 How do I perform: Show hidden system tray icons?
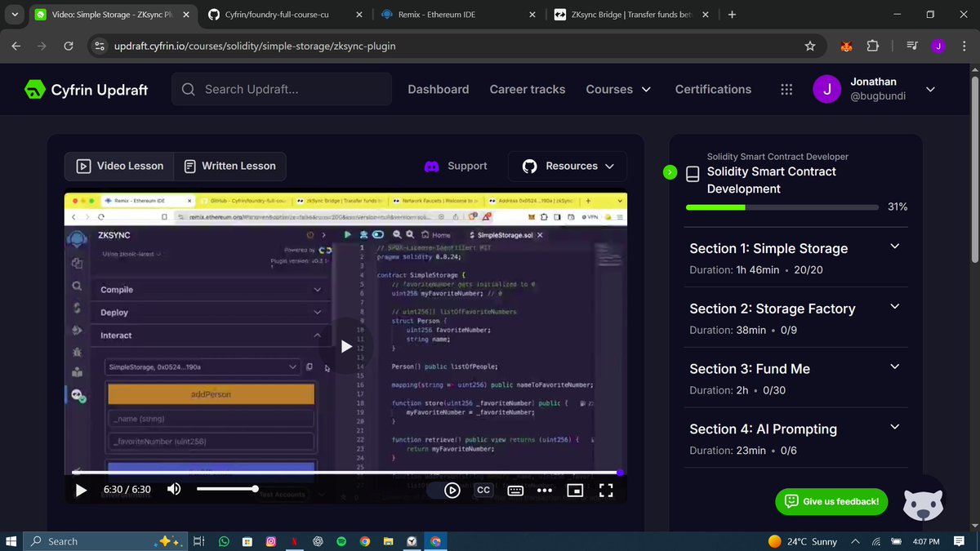(x=855, y=541)
